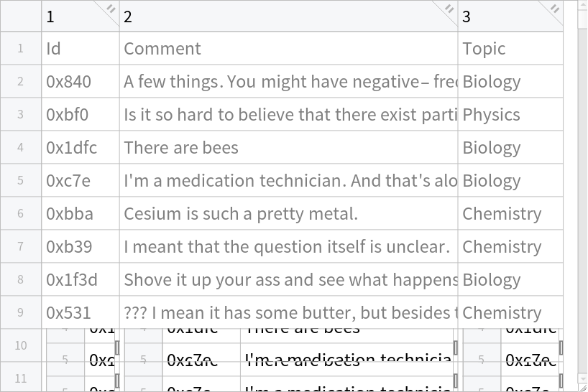Select column header 1

point(75,17)
